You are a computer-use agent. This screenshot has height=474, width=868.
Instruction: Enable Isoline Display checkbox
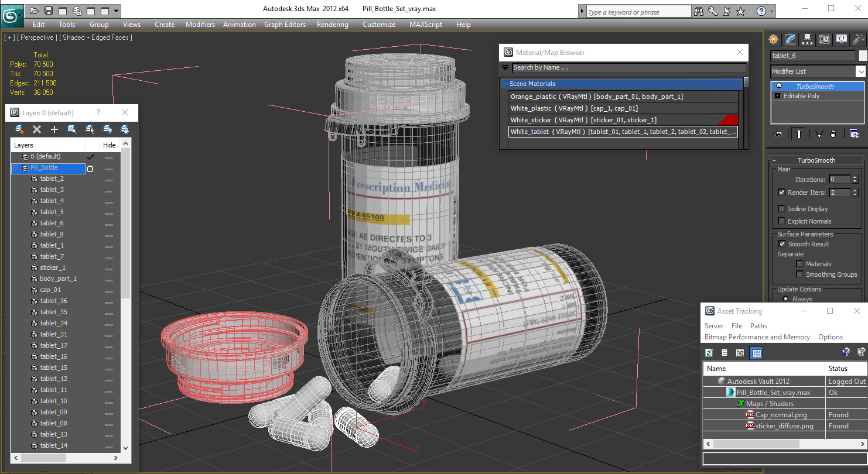point(781,208)
